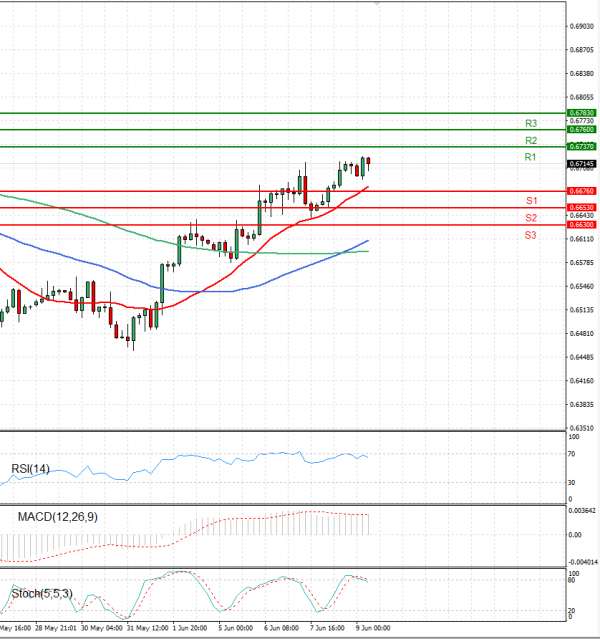
Task: Click the red 0.66760 price tag
Action: coord(582,191)
